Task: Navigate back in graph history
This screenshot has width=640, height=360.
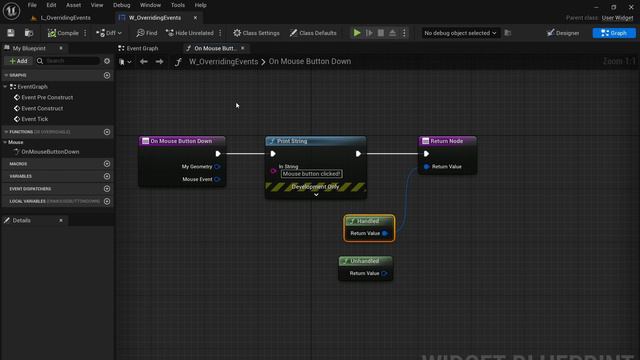Action: coord(144,62)
